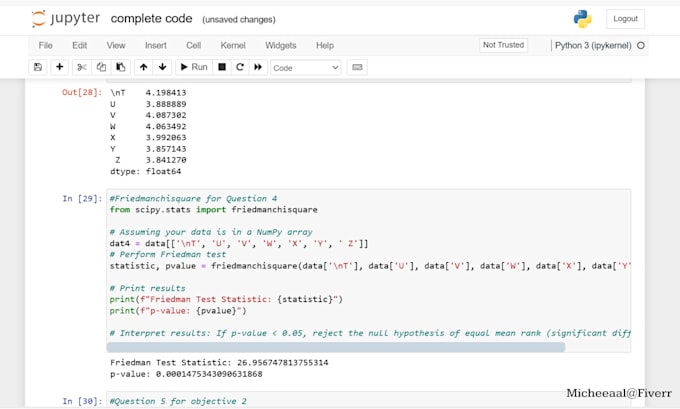Click the '# Print results' comment
This screenshot has height=409, width=680.
click(x=147, y=288)
